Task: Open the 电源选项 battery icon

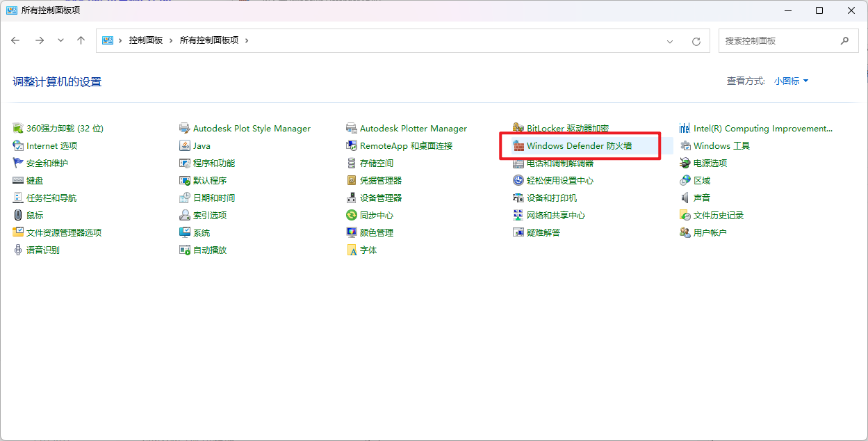Action: pos(685,163)
